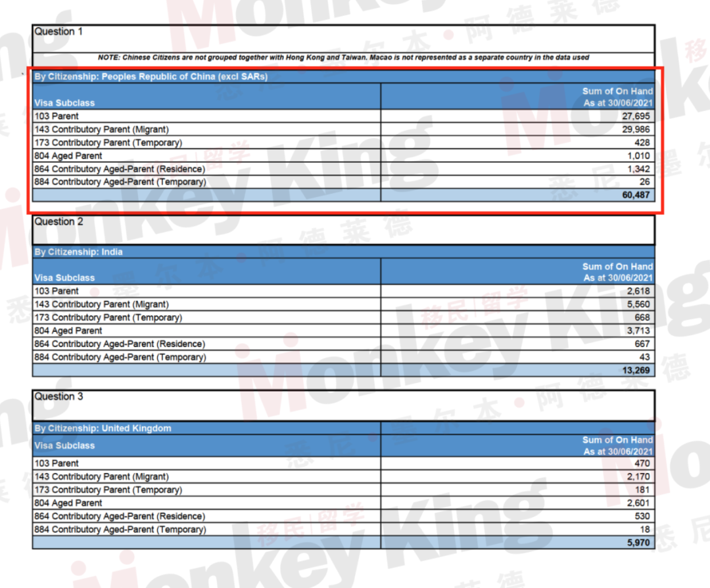Click the value 29,986
The height and width of the screenshot is (588, 710).
tap(636, 129)
